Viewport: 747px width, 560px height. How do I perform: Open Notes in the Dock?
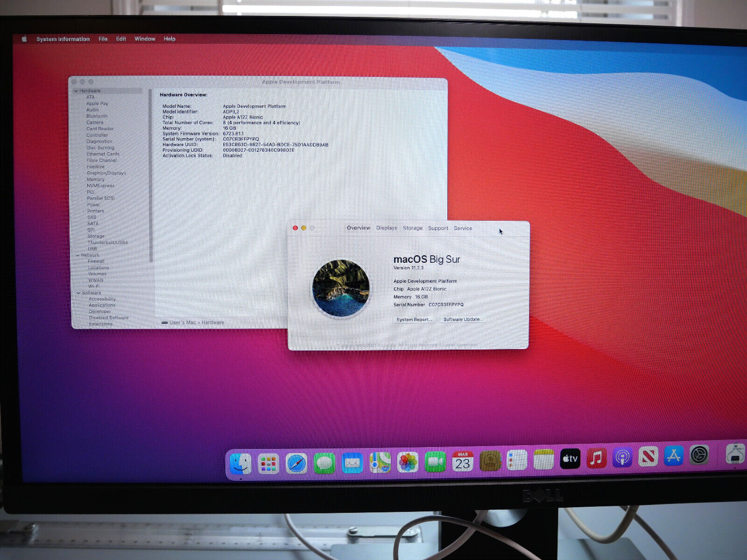pos(543,460)
